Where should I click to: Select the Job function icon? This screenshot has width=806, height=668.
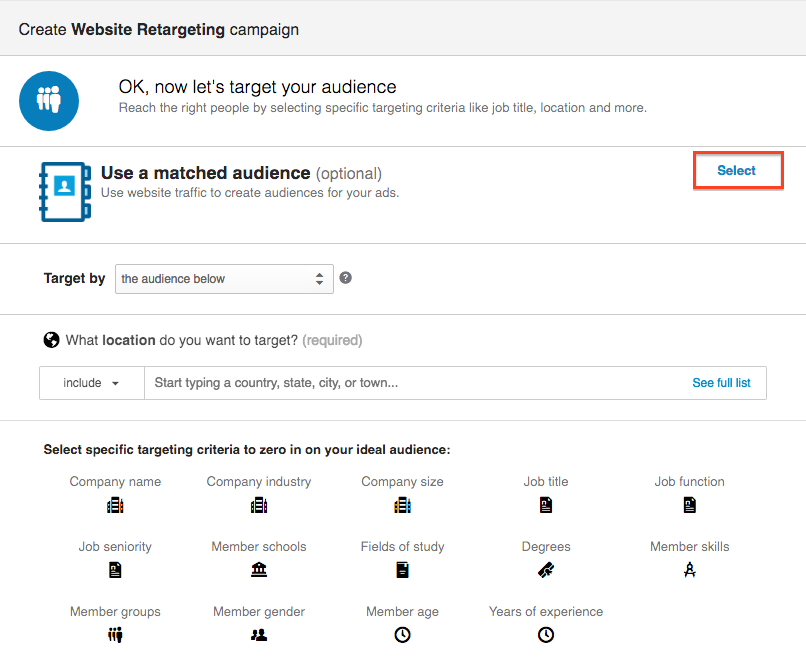(x=689, y=506)
